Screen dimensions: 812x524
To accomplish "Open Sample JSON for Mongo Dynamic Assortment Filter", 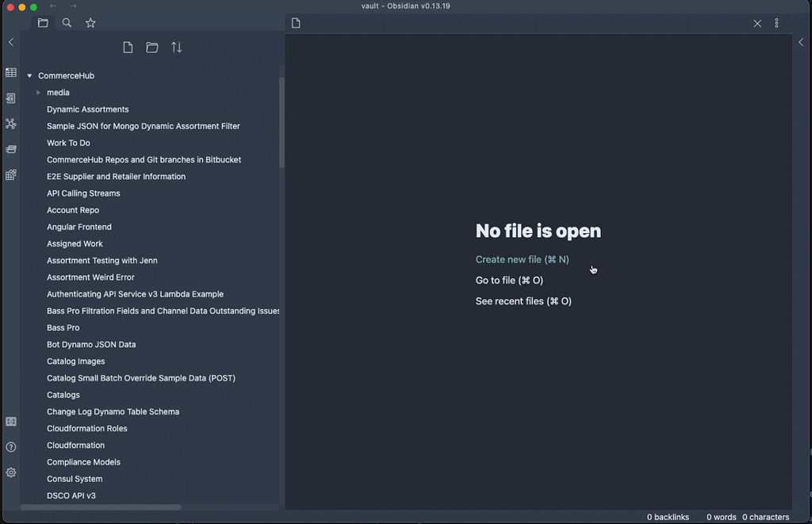I will [143, 126].
